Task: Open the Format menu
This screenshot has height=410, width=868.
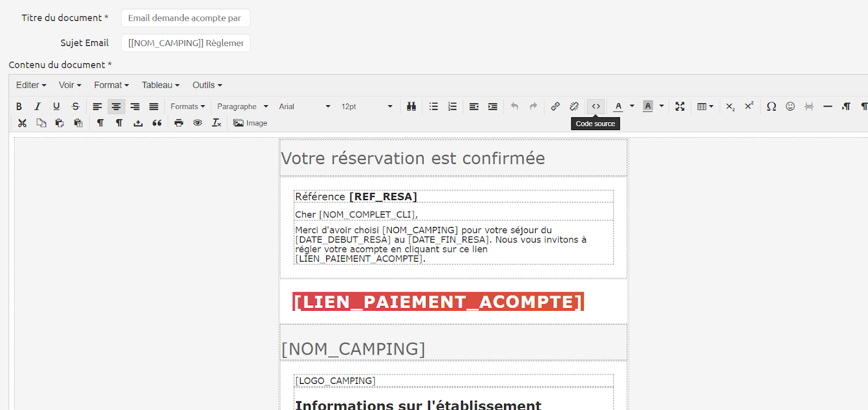Action: (x=111, y=85)
